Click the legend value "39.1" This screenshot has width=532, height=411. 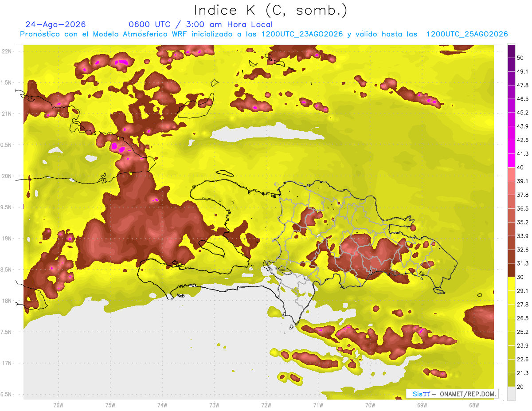pos(522,181)
